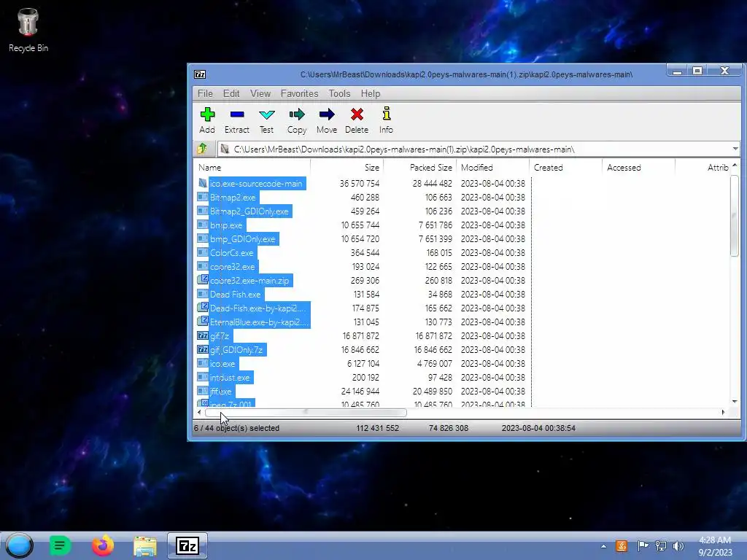Click the taskbar clock showing 4:28 AM
747x560 pixels.
[715, 546]
